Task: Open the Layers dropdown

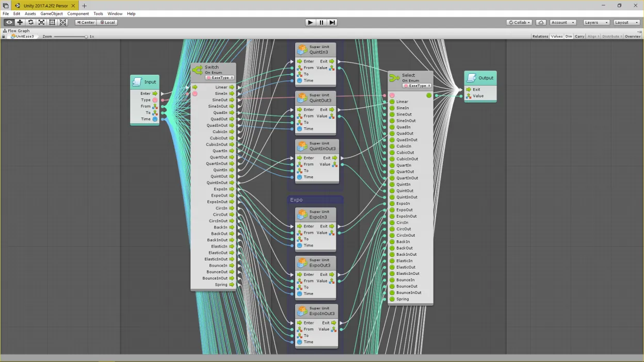Action: 596,22
